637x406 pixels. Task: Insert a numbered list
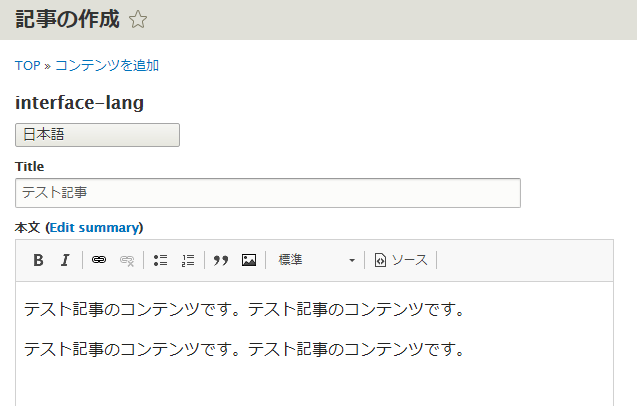pos(188,260)
